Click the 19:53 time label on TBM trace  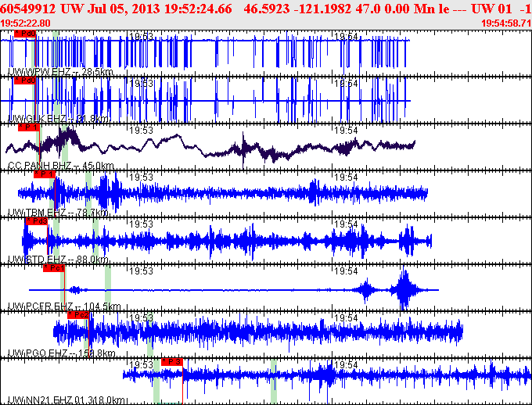coord(142,177)
